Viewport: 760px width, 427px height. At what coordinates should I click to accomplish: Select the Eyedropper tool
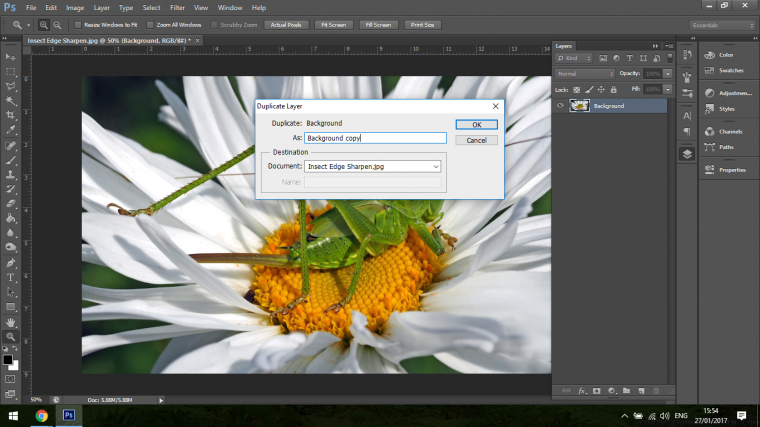click(10, 130)
